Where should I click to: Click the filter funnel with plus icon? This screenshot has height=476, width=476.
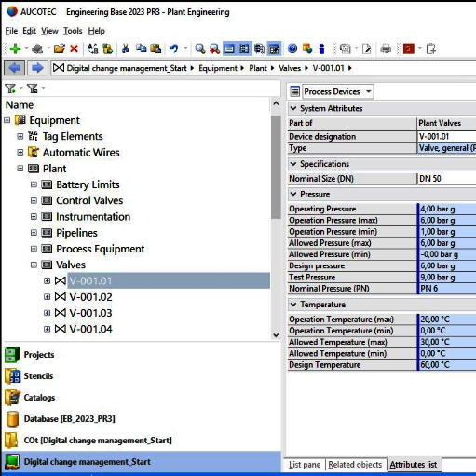click(10, 88)
